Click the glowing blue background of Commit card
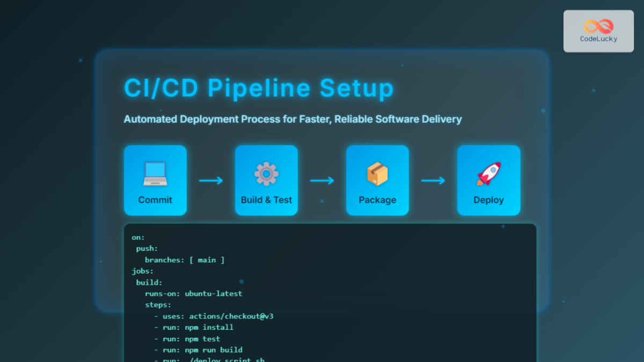Image resolution: width=644 pixels, height=362 pixels. [x=155, y=209]
